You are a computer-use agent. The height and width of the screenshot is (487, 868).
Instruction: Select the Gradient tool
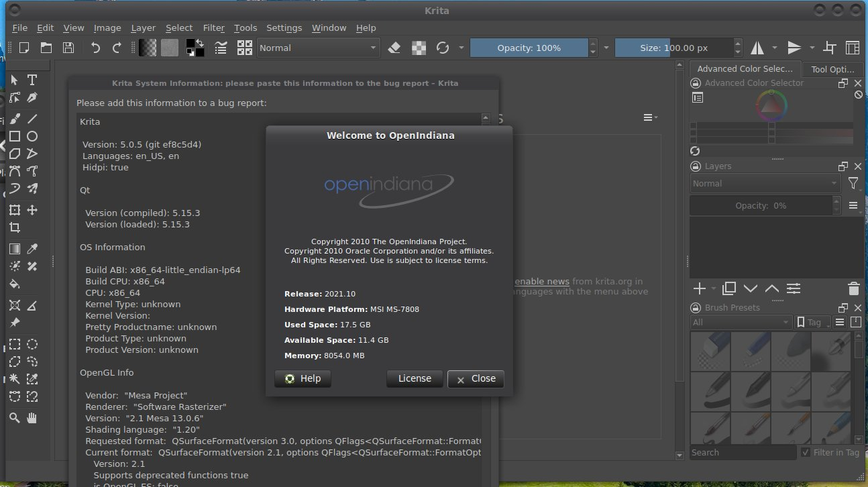coord(14,249)
